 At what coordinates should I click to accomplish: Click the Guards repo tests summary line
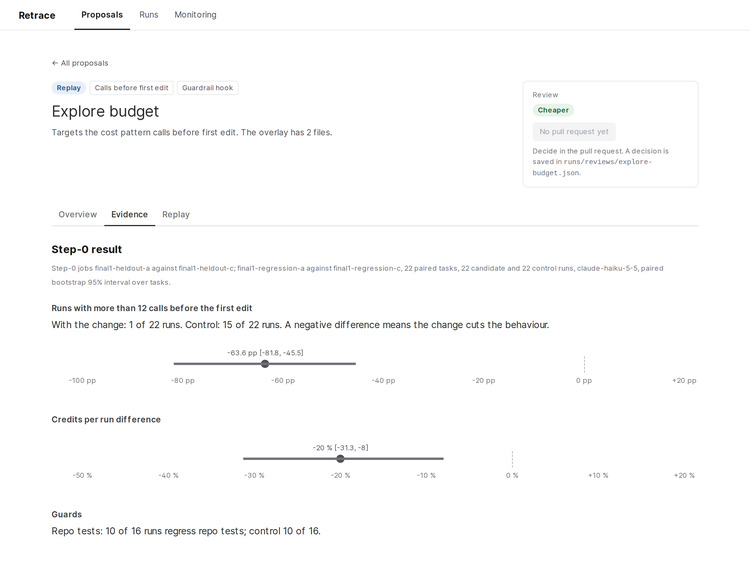186,531
